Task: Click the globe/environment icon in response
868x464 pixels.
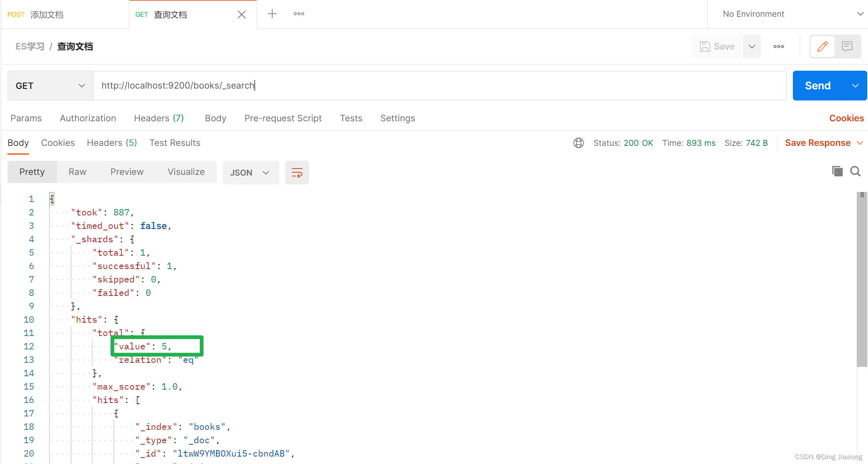Action: click(579, 143)
